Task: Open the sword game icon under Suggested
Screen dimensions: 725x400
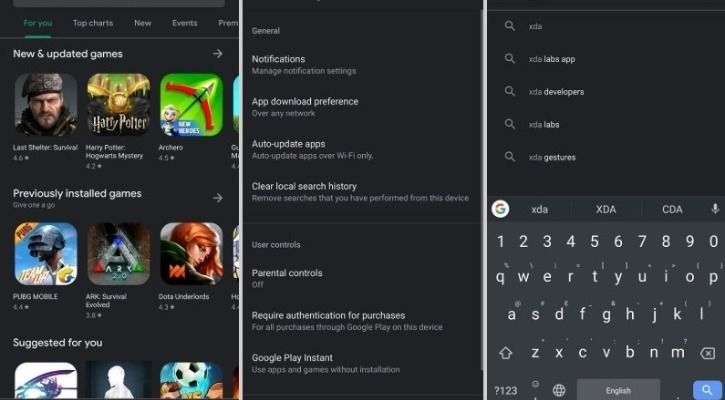Action: click(x=46, y=380)
